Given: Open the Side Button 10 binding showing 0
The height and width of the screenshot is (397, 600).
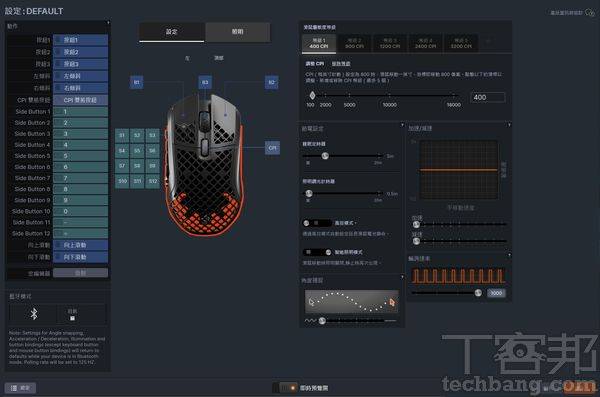Looking at the screenshot, I should (80, 211).
